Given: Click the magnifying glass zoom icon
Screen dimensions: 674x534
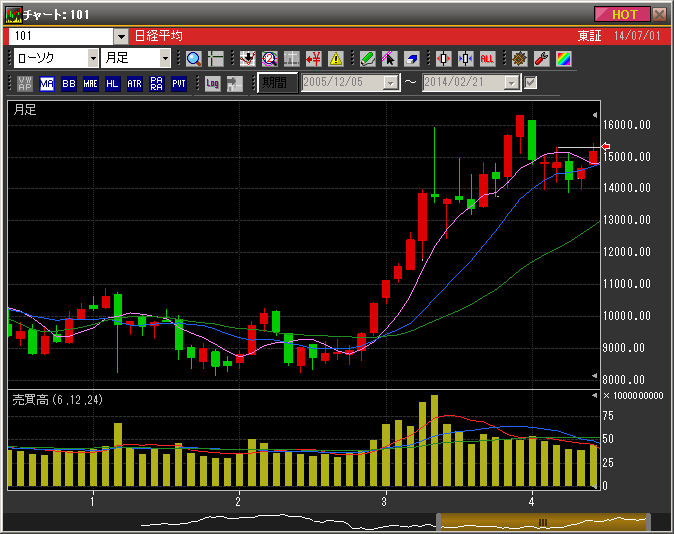Looking at the screenshot, I should coord(194,58).
